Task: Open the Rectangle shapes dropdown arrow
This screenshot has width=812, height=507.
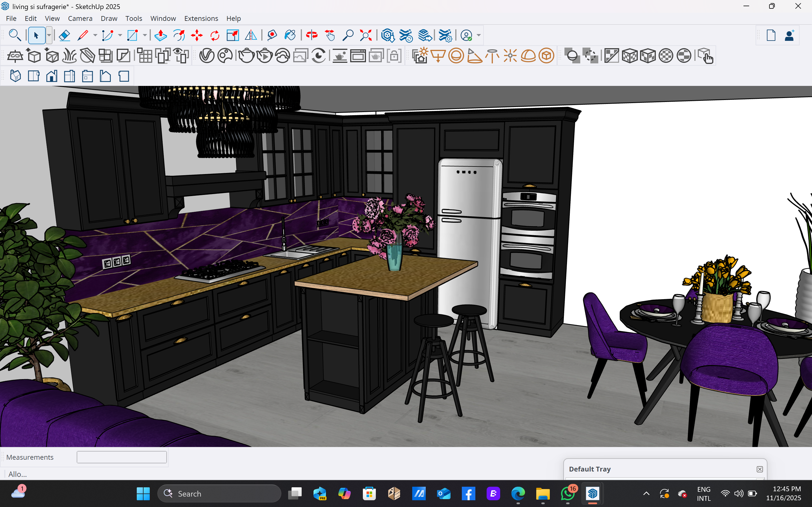Action: pyautogui.click(x=145, y=35)
